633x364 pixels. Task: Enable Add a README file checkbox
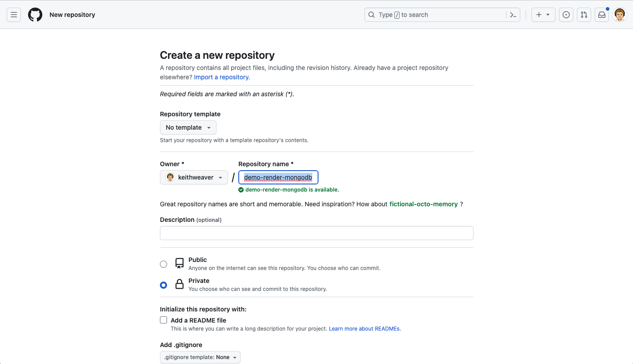(x=163, y=320)
